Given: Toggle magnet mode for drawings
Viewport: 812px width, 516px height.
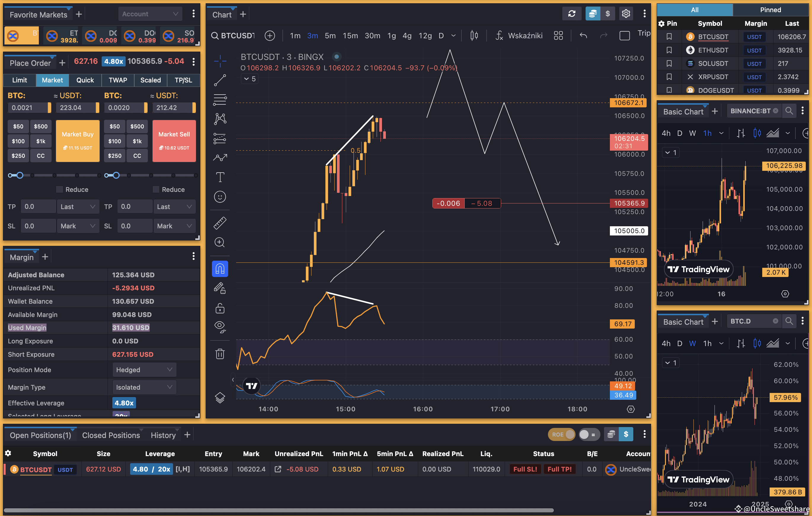Looking at the screenshot, I should 220,269.
